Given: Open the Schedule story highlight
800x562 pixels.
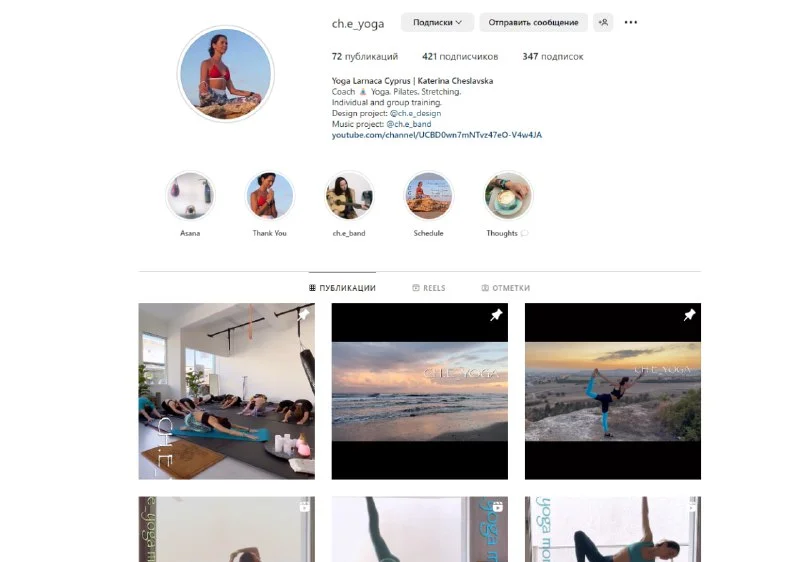Looking at the screenshot, I should (429, 196).
